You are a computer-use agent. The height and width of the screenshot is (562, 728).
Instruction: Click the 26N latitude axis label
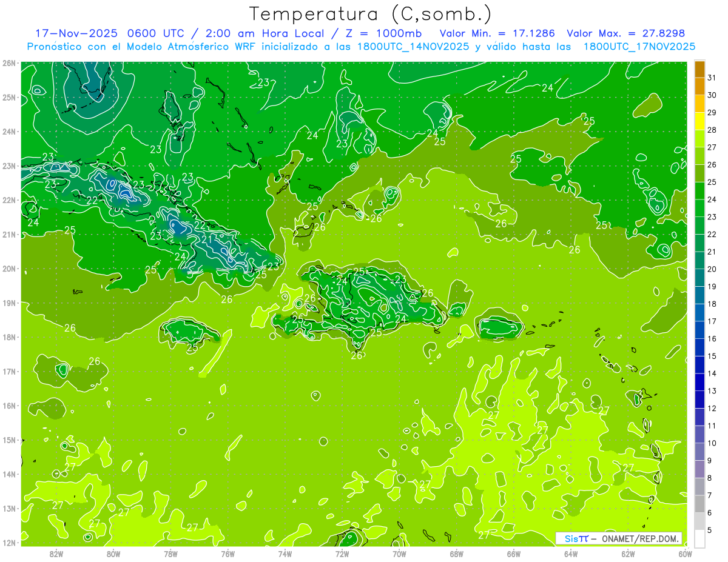(x=9, y=63)
